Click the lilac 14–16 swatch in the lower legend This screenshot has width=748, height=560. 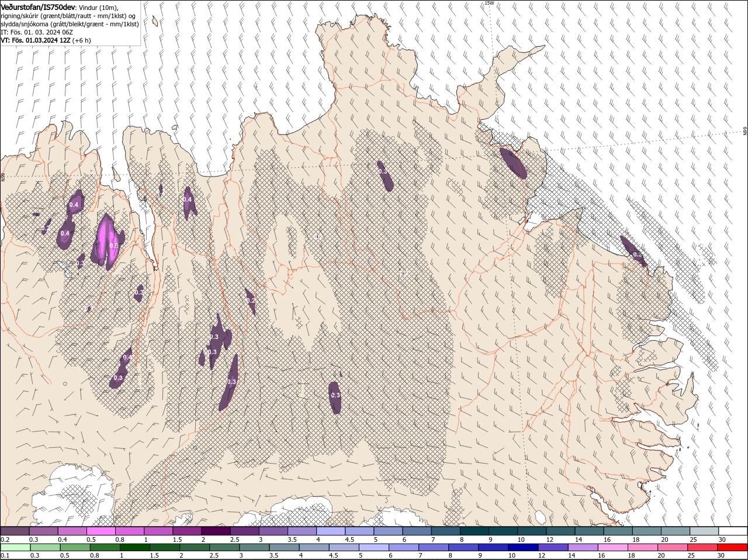583,547
